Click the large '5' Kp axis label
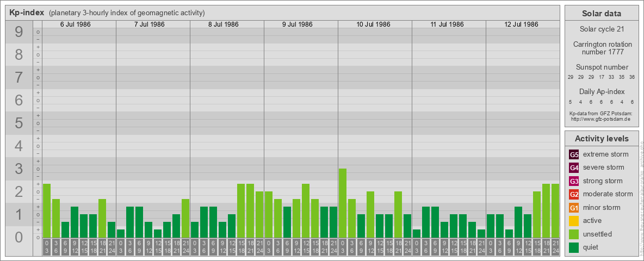This screenshot has height=261, width=644. coord(19,123)
